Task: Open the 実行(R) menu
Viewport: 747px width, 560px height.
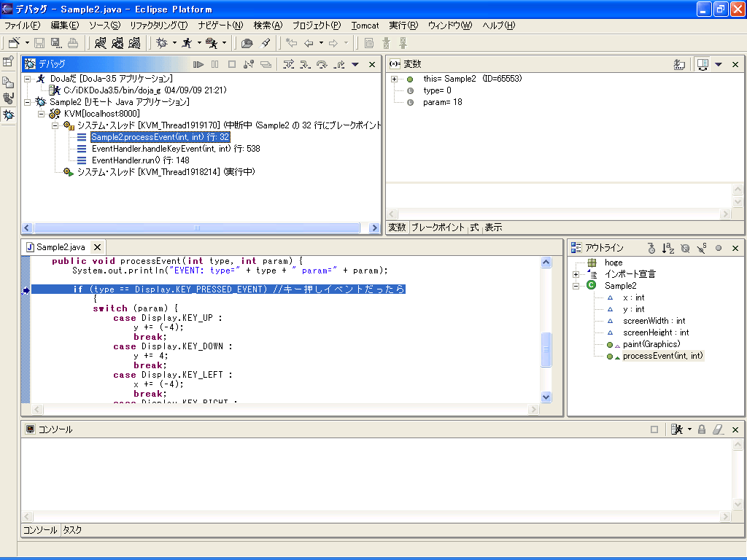Action: pos(403,26)
